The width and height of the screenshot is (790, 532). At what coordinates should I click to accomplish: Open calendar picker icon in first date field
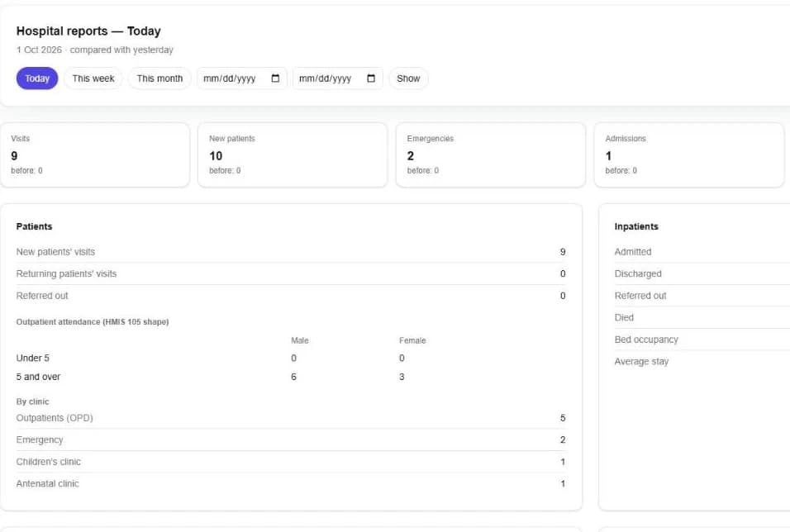click(x=275, y=78)
